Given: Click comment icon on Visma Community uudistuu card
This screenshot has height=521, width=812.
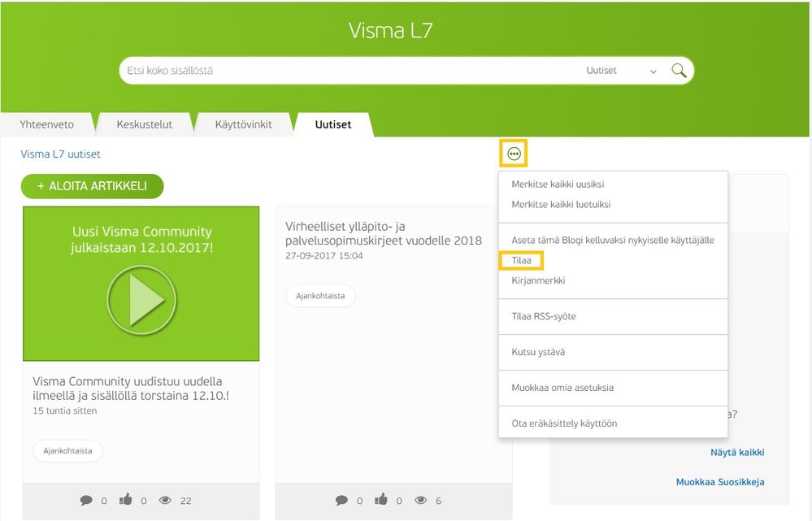Looking at the screenshot, I should coord(86,501).
